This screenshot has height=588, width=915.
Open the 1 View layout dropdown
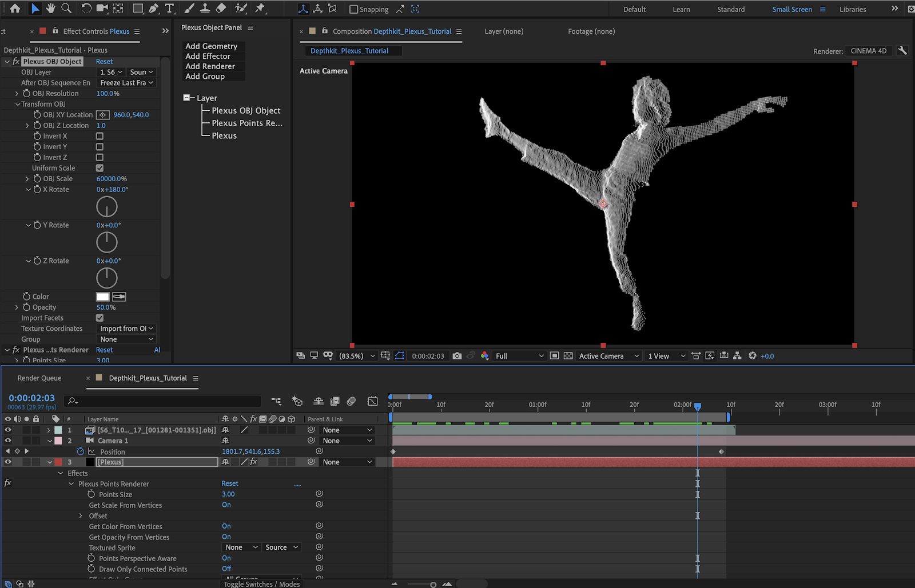click(666, 355)
